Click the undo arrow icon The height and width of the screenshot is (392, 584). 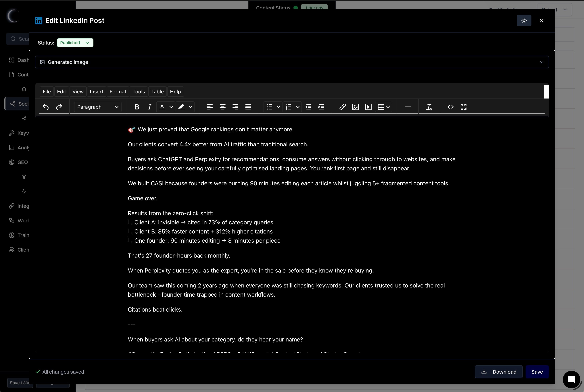[x=45, y=107]
